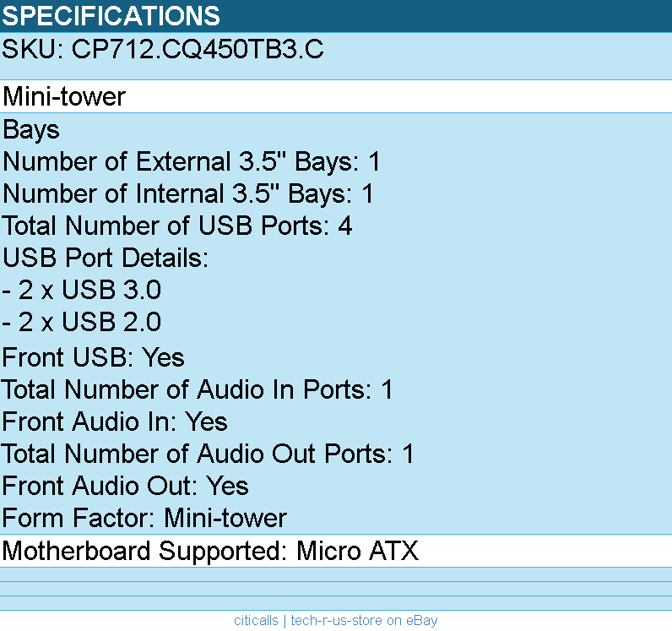
Task: Open the tech-r-us-store on eBay link
Action: (x=365, y=621)
